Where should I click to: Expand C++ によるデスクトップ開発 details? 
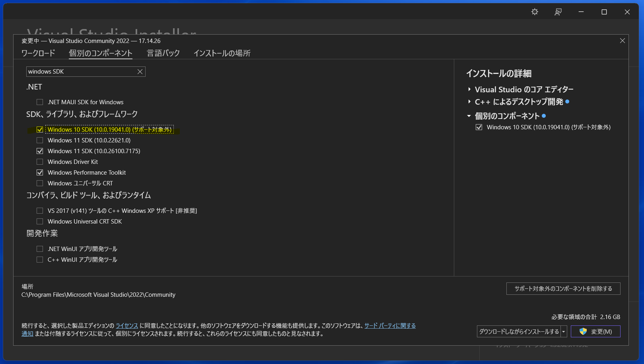click(x=469, y=102)
